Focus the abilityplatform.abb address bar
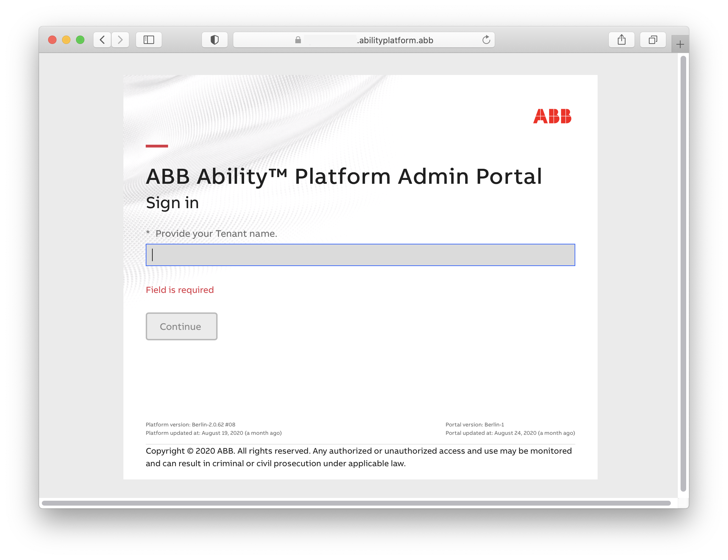 pyautogui.click(x=364, y=40)
